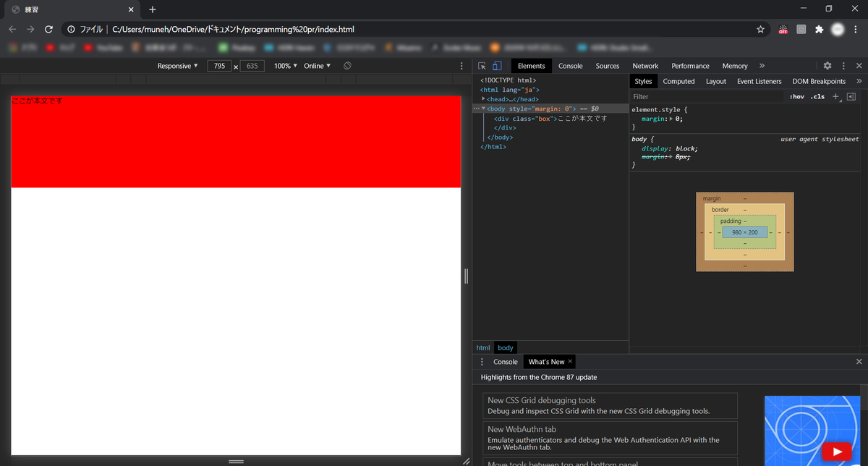Open the Event Listeners tab

coord(759,81)
